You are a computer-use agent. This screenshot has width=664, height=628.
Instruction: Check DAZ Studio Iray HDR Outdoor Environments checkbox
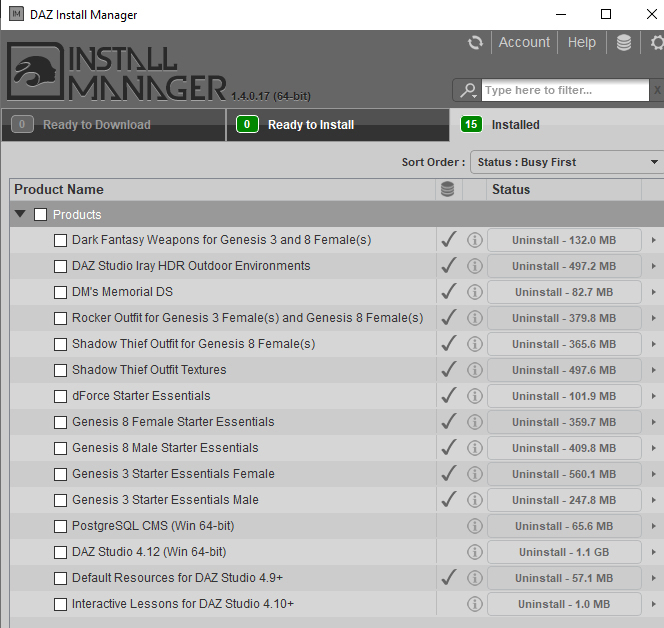click(x=61, y=266)
